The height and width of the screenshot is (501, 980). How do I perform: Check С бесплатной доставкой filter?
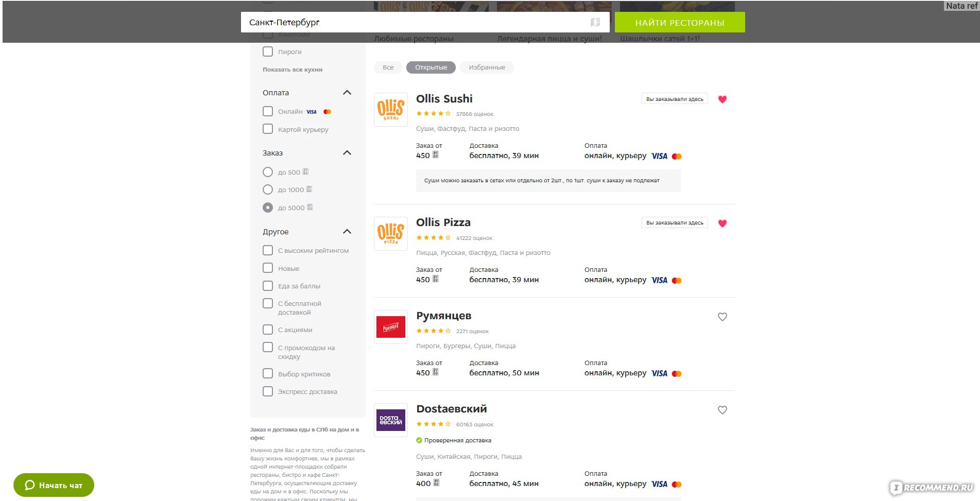coord(268,303)
